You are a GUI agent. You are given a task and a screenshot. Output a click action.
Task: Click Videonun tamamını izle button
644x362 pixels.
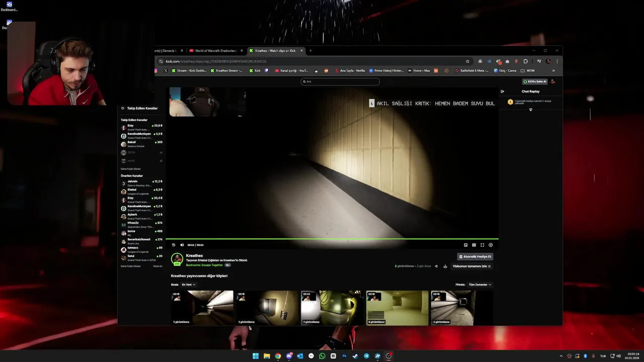(471, 266)
